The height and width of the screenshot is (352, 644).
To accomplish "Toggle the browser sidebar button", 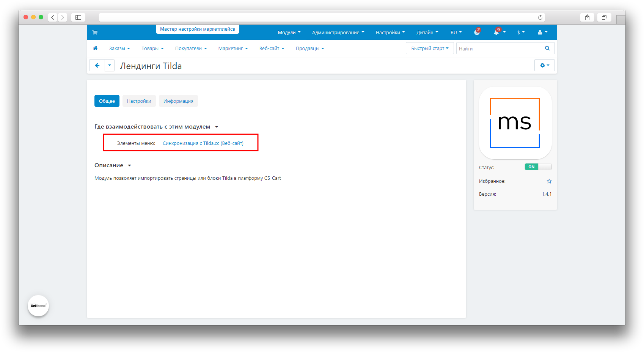I will click(x=78, y=17).
